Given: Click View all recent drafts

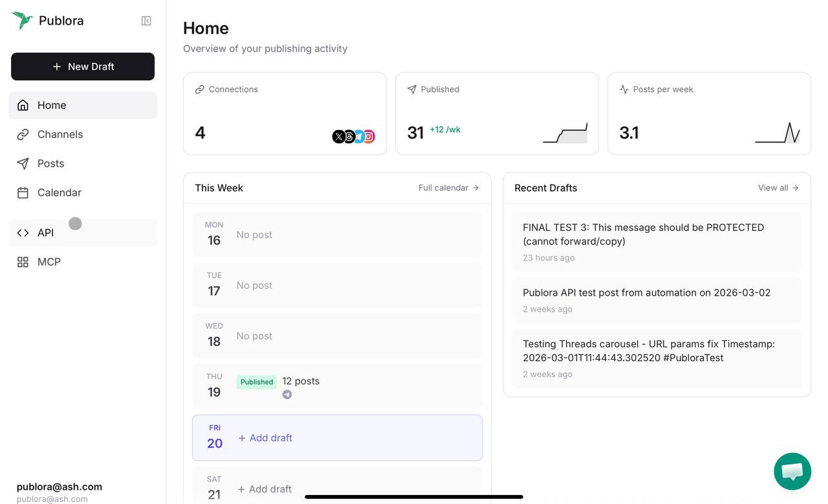Looking at the screenshot, I should (779, 188).
